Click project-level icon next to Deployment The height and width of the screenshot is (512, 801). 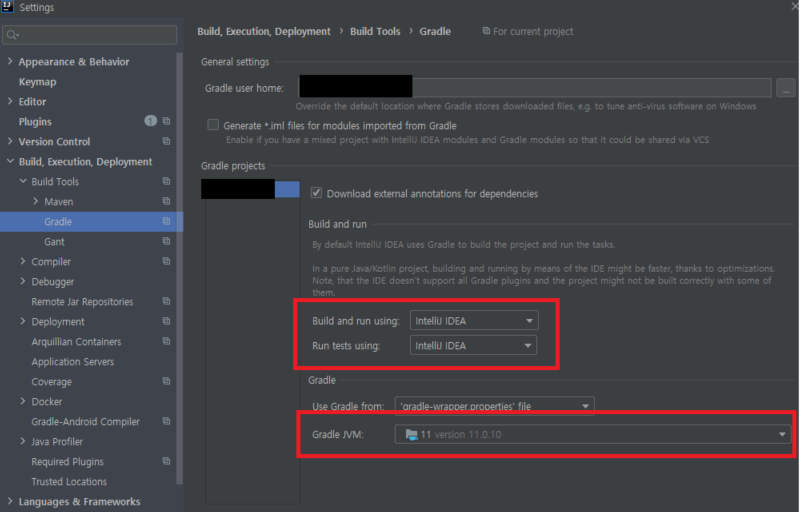[167, 321]
